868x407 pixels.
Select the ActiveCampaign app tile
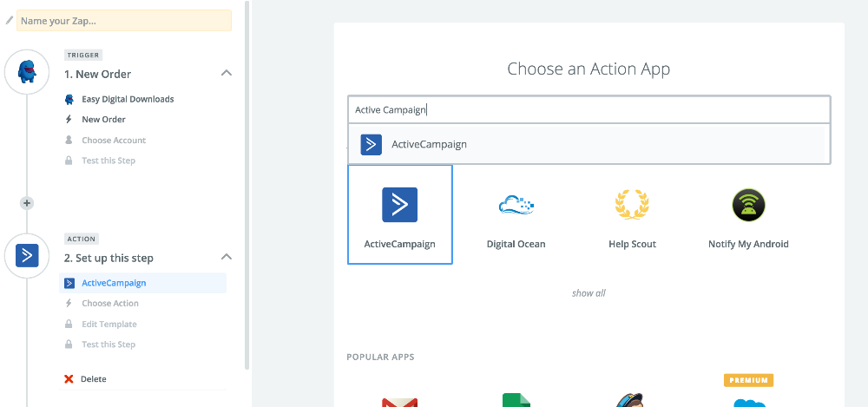(399, 213)
